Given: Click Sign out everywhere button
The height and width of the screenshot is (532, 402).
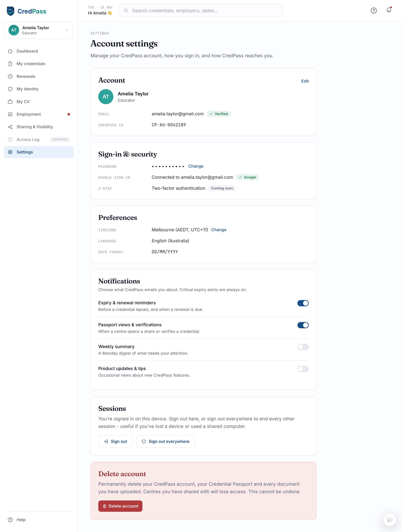Looking at the screenshot, I should tap(165, 441).
